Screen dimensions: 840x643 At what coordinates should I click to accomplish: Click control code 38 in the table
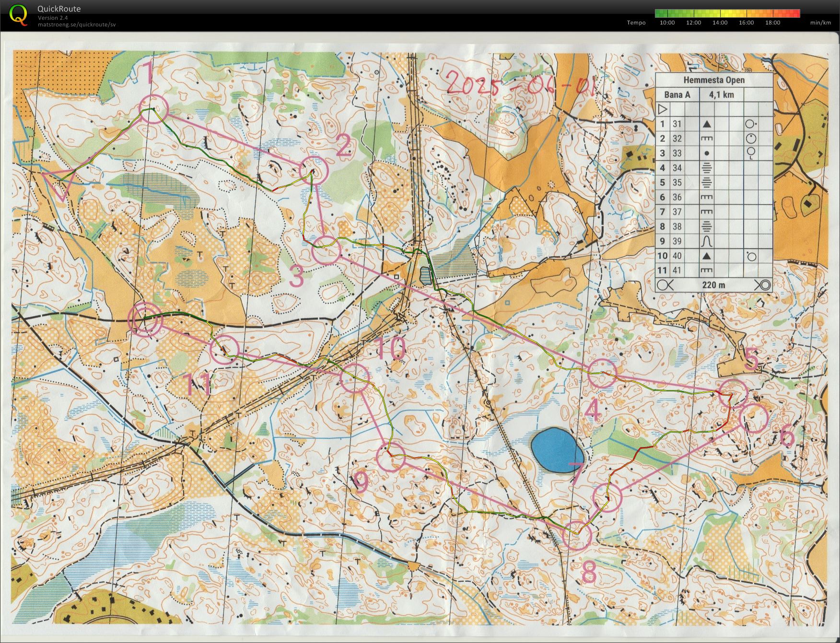pyautogui.click(x=677, y=227)
